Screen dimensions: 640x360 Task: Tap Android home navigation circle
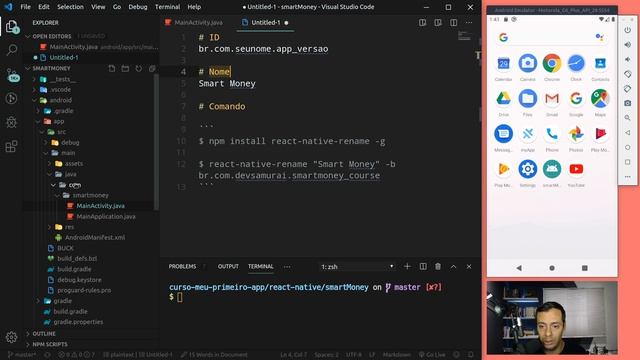tap(552, 268)
